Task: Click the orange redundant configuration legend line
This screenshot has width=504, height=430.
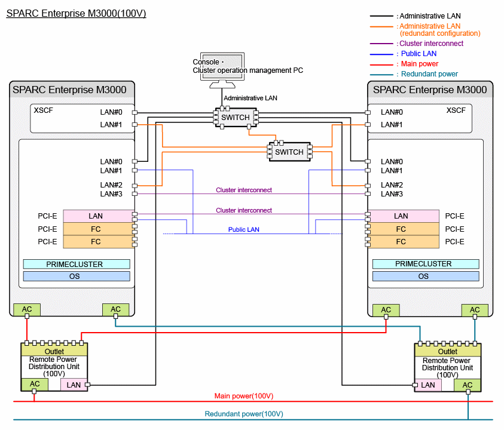Action: click(x=381, y=26)
